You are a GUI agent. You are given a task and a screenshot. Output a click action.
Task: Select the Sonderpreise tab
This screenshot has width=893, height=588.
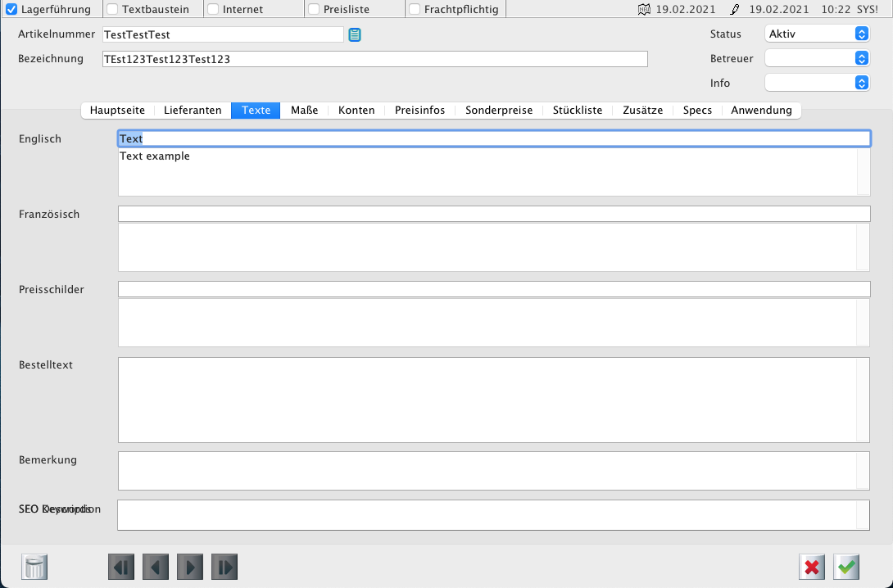point(499,111)
